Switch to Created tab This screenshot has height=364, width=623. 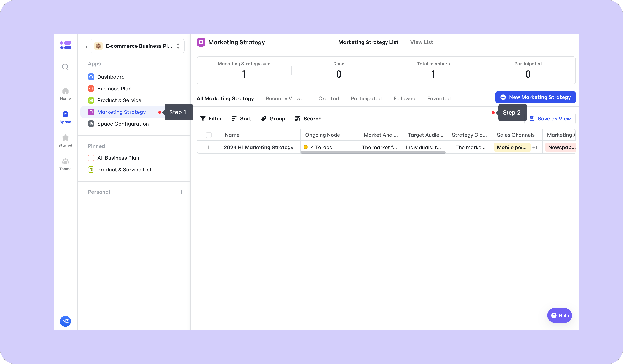[329, 98]
